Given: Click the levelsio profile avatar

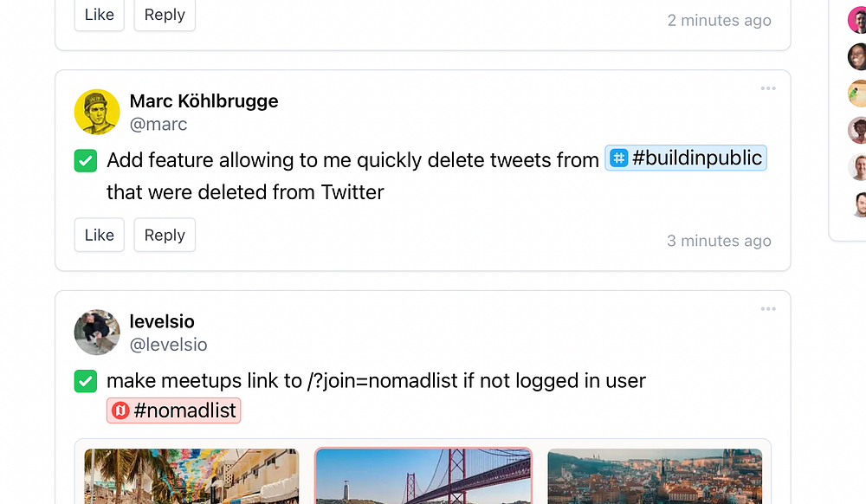Looking at the screenshot, I should click(97, 333).
